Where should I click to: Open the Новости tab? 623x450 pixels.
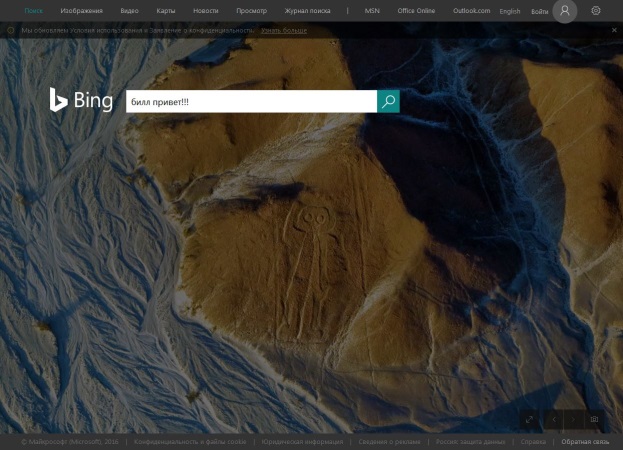(205, 11)
